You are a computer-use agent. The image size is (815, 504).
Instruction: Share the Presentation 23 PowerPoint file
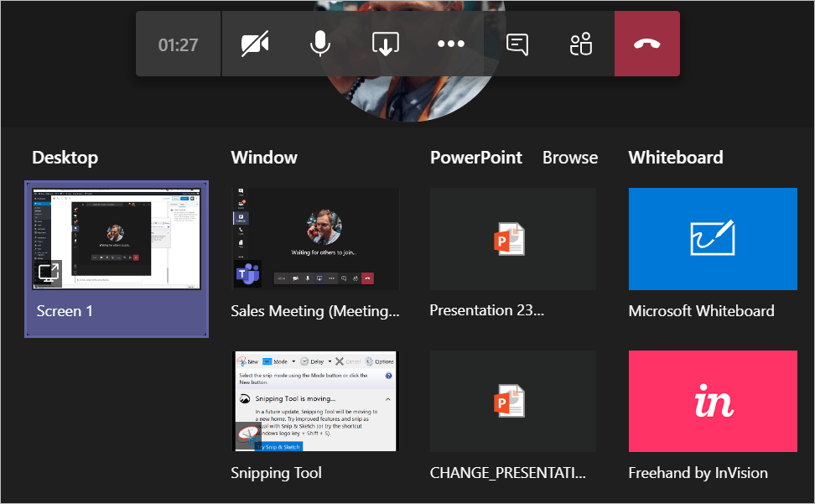coord(513,238)
